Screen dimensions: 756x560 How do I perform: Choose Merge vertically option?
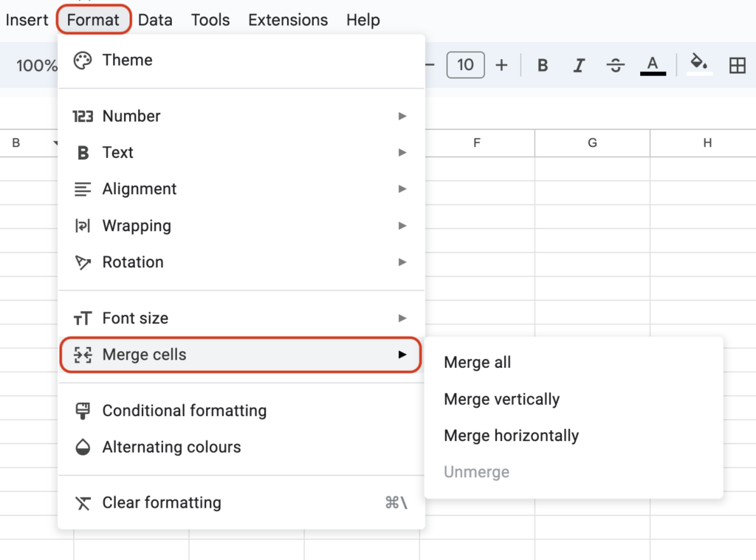pyautogui.click(x=501, y=400)
